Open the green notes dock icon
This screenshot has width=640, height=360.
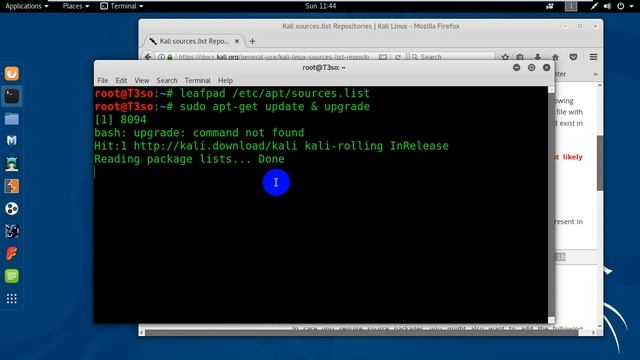click(x=11, y=276)
